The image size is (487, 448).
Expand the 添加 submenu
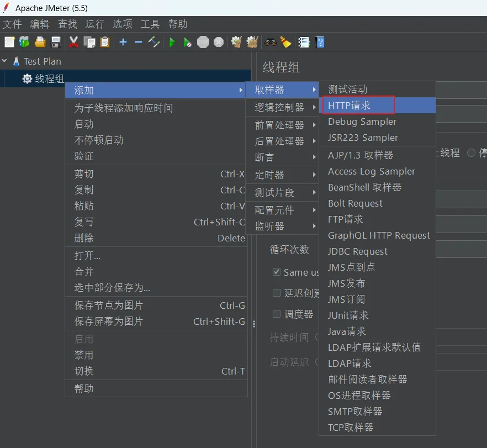pos(155,91)
